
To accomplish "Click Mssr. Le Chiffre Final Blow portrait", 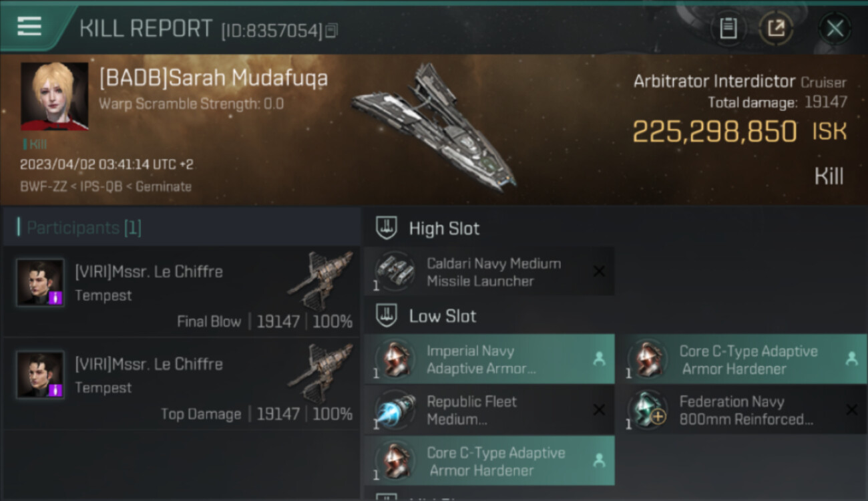I will point(41,283).
